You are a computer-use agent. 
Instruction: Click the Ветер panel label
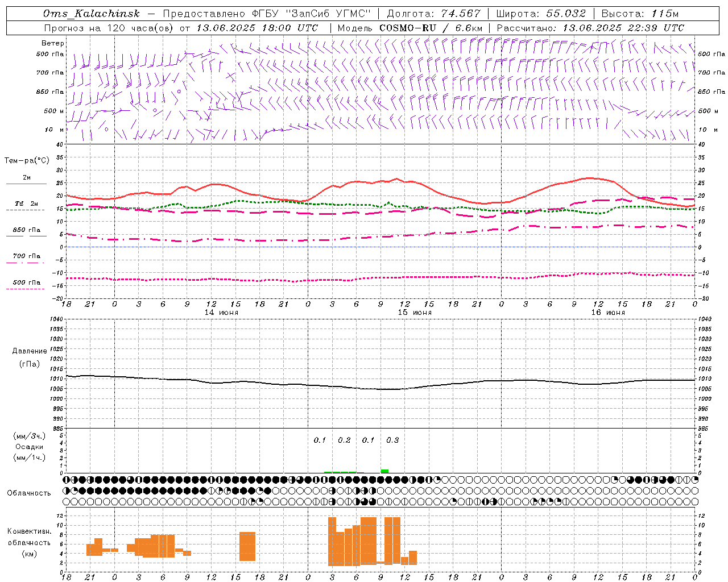[53, 43]
